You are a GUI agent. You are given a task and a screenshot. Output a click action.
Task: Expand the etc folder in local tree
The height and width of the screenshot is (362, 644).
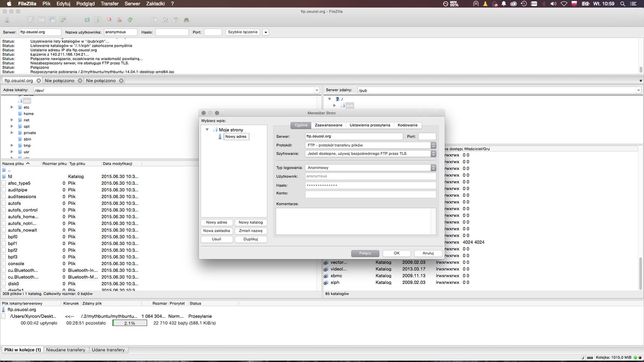point(12,107)
